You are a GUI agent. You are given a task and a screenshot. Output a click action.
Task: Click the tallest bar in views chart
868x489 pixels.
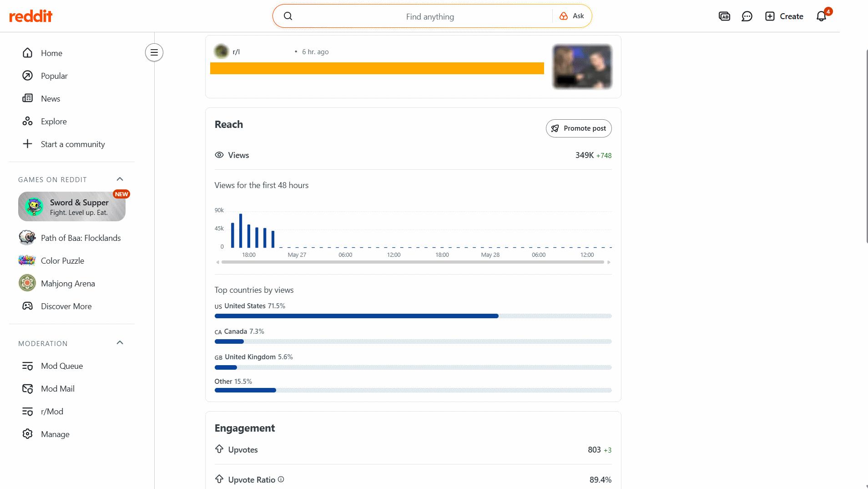(241, 230)
